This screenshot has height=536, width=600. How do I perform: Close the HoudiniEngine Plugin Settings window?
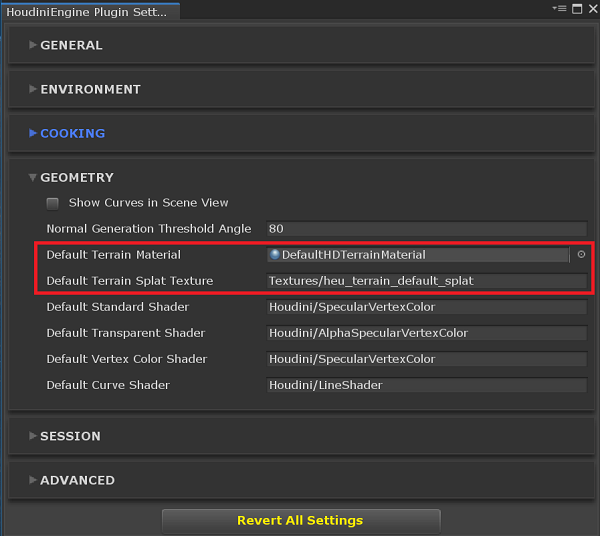[591, 8]
